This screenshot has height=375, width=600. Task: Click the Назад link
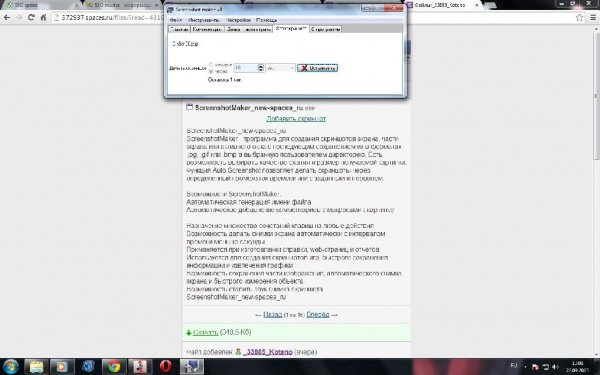tap(272, 315)
